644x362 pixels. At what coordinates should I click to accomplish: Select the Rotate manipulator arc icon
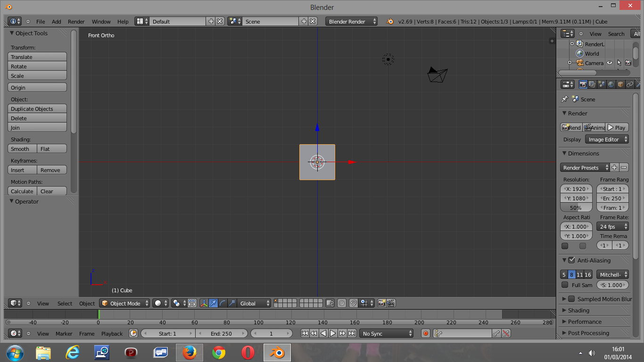pyautogui.click(x=223, y=303)
